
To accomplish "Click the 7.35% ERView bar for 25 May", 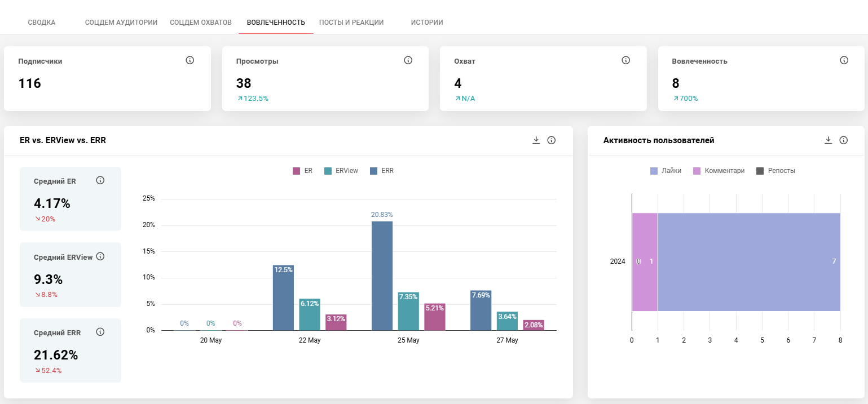I will (408, 311).
